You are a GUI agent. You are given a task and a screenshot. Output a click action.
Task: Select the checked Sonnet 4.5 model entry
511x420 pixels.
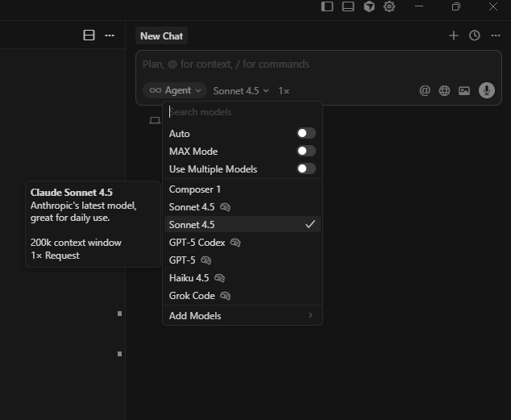[x=243, y=224]
